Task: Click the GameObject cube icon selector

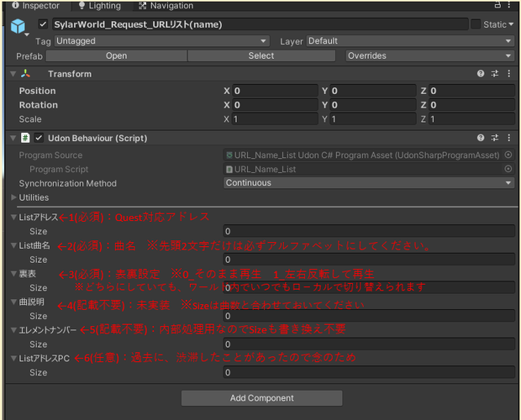Action: [x=18, y=26]
